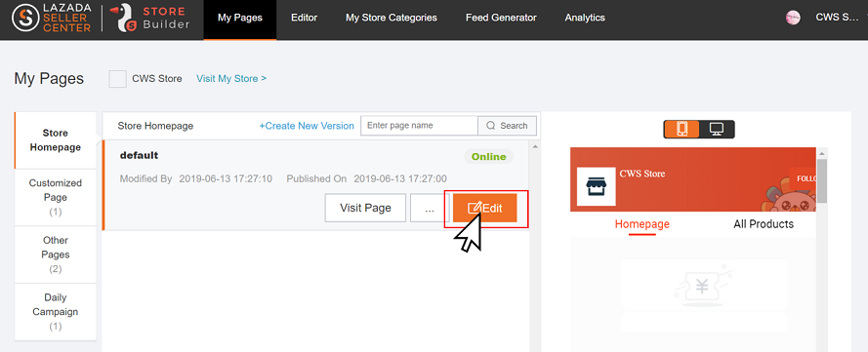Open the Feed Generator tab
The width and height of the screenshot is (868, 352).
[501, 18]
